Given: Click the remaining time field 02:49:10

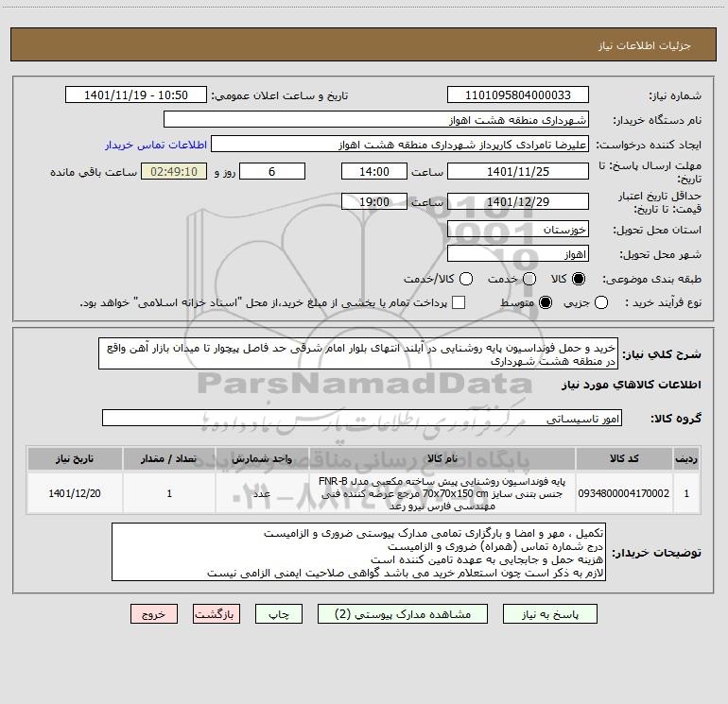Looking at the screenshot, I should coord(174,171).
